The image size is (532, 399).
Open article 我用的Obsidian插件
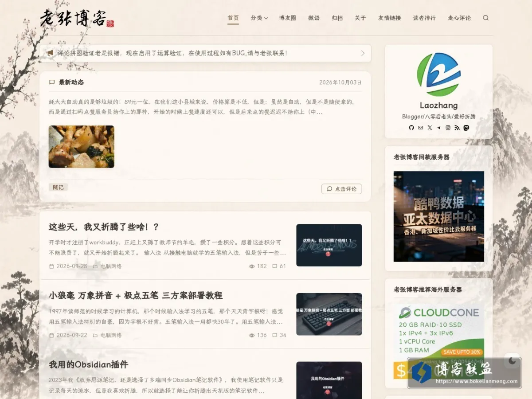click(x=89, y=364)
